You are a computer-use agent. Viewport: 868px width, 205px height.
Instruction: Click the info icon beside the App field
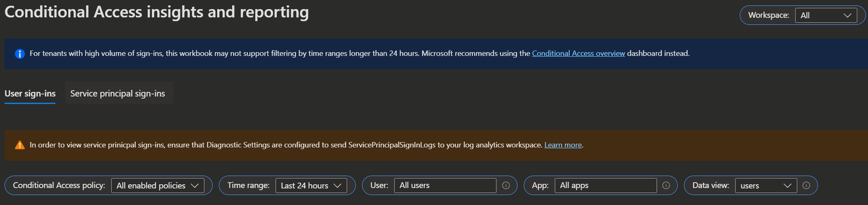(666, 186)
